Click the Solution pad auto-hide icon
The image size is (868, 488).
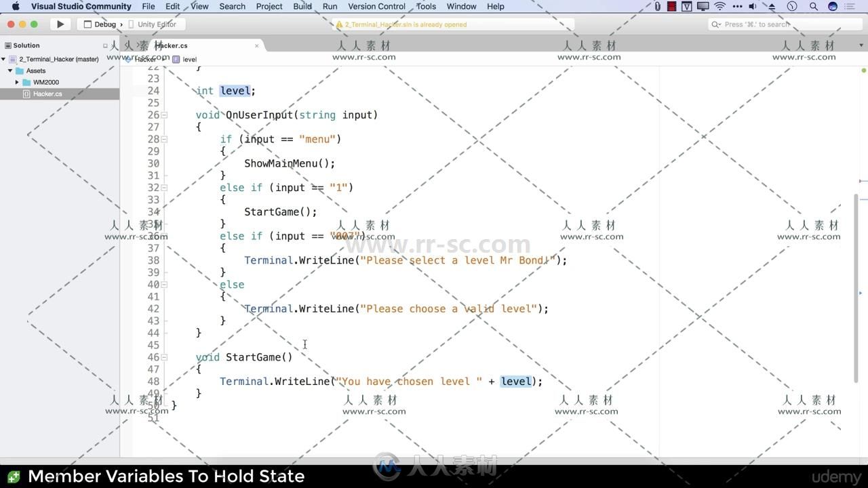click(105, 45)
